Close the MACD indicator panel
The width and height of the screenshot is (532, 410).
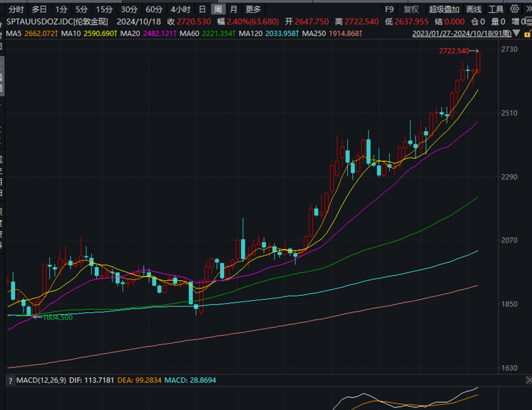click(529, 380)
